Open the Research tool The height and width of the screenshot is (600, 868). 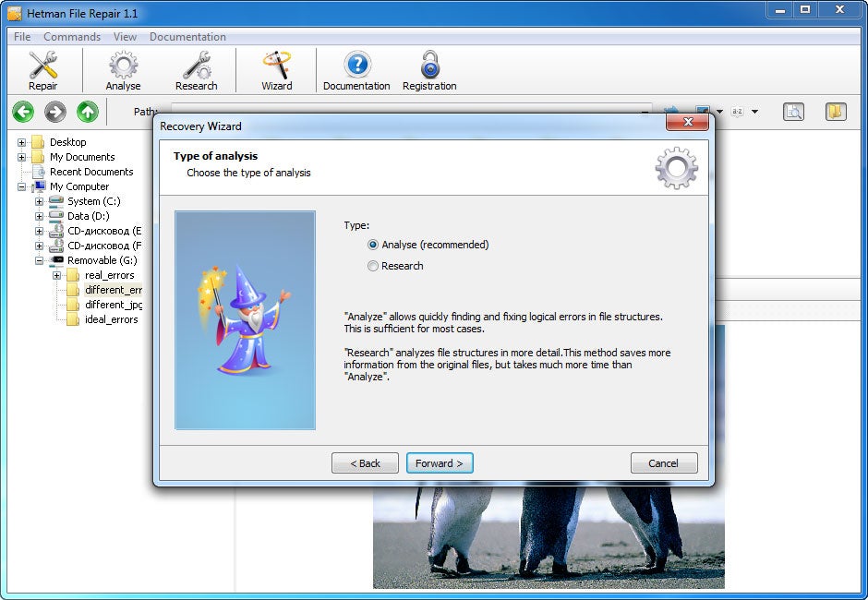pyautogui.click(x=197, y=69)
